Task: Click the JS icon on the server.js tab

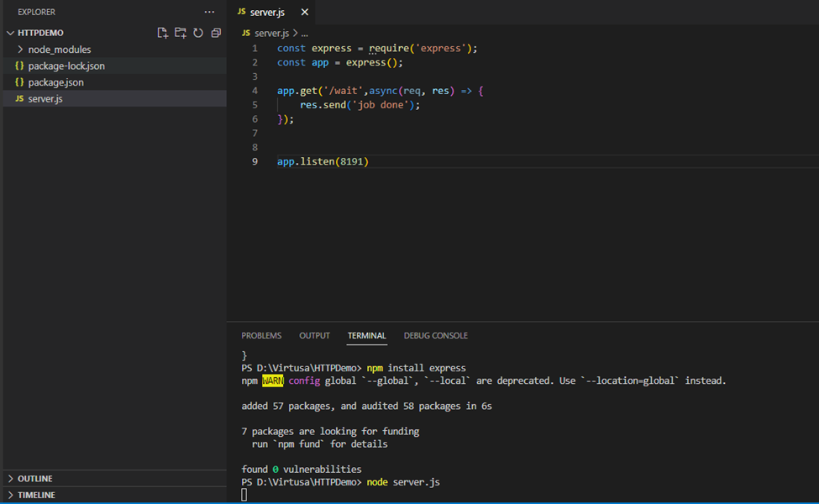Action: [241, 12]
